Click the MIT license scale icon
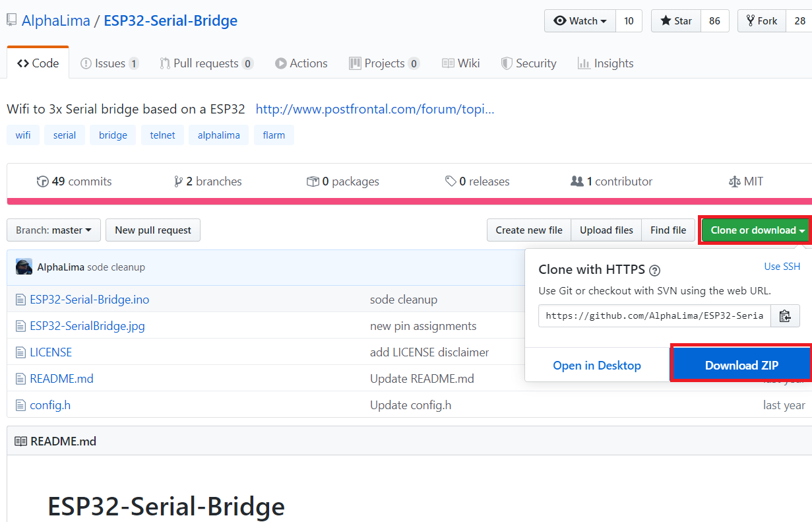Screen dimensions: 812x522 click(x=734, y=181)
